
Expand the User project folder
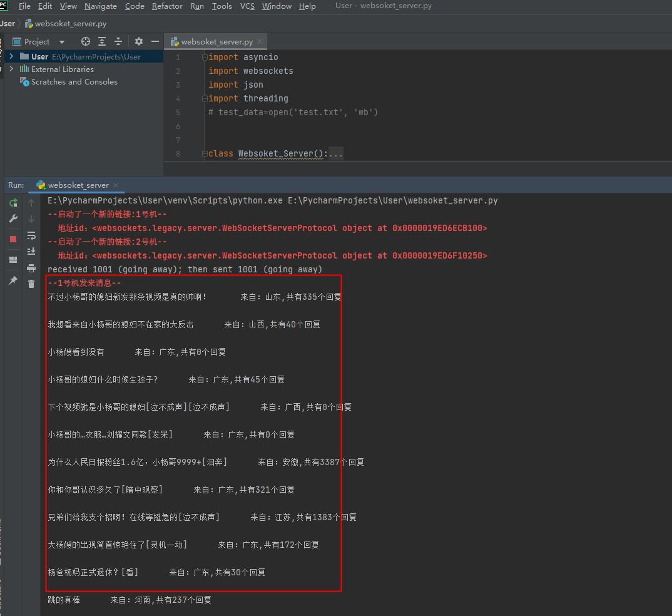(x=11, y=56)
